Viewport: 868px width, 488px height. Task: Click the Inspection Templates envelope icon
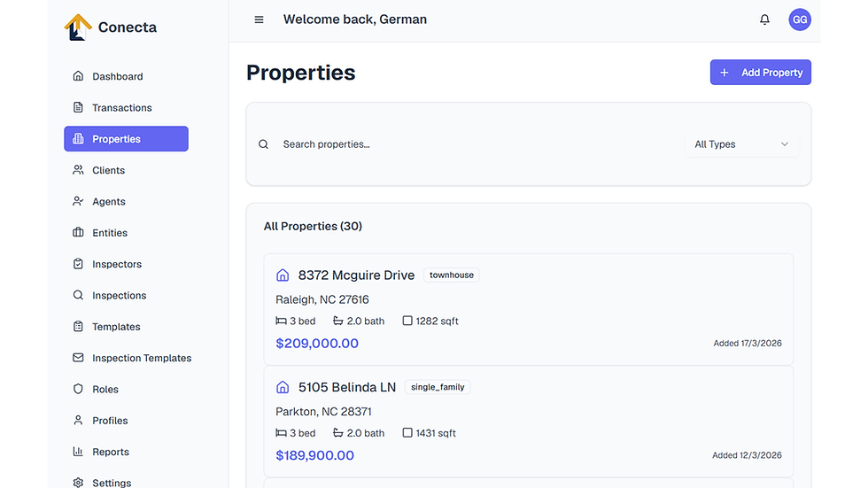pyautogui.click(x=78, y=358)
